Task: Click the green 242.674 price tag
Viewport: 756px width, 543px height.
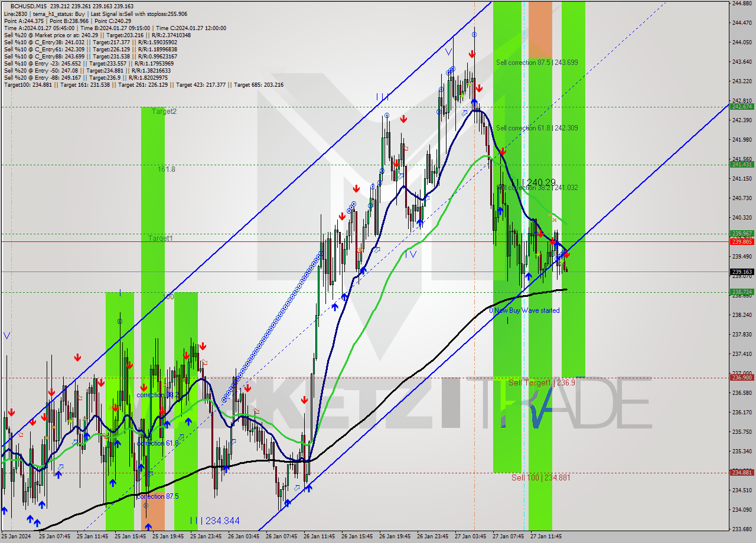Action: point(742,107)
